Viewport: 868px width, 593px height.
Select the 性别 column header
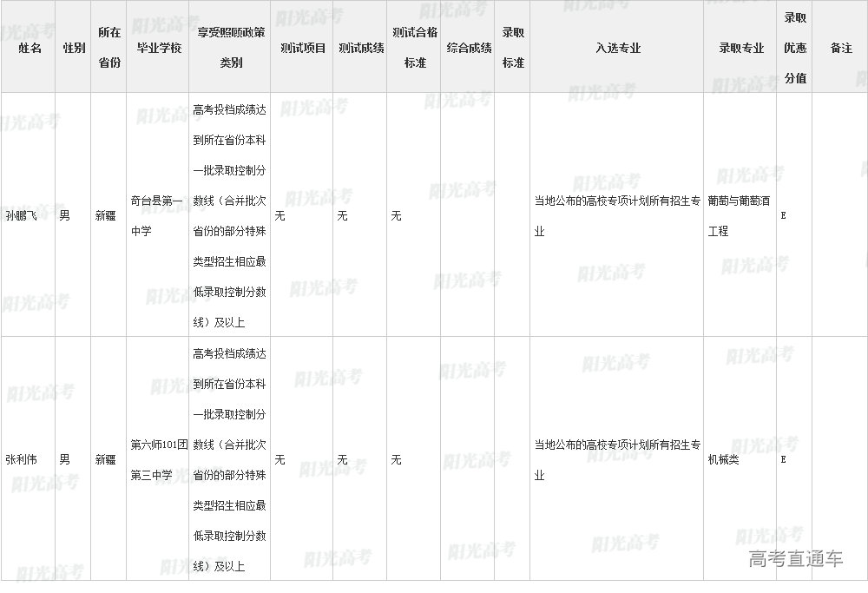[x=74, y=48]
